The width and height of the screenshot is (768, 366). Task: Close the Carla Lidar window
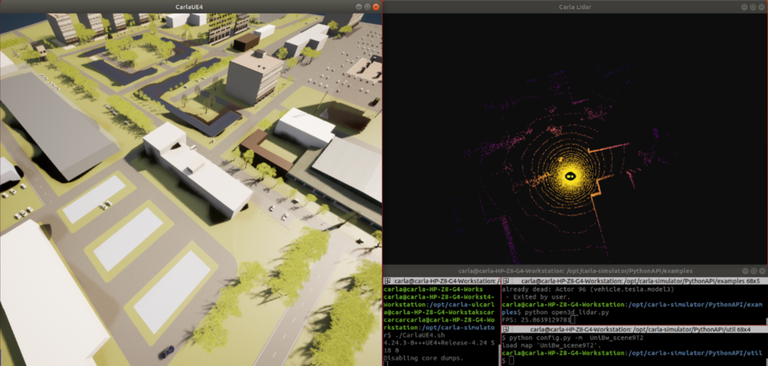click(762, 7)
